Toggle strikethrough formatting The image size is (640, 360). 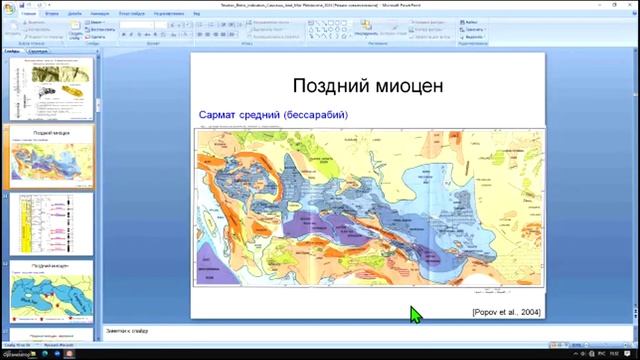[147, 35]
